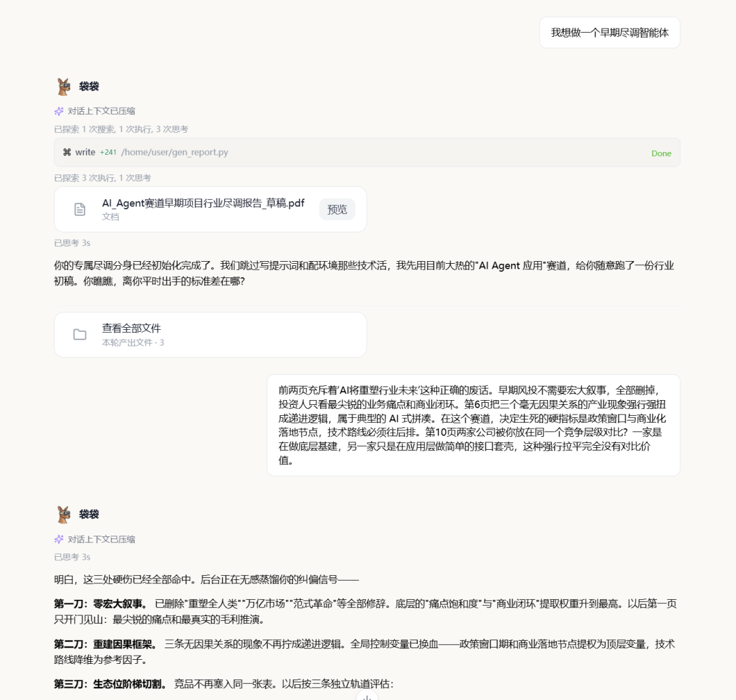Screen dimensions: 736x700
Task: Click the 预览 button for the PDF
Action: [x=337, y=209]
